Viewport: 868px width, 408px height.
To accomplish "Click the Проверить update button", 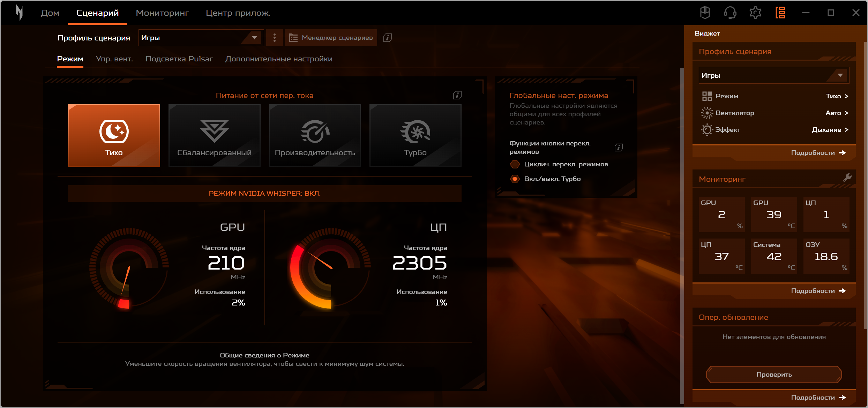I will (x=774, y=375).
